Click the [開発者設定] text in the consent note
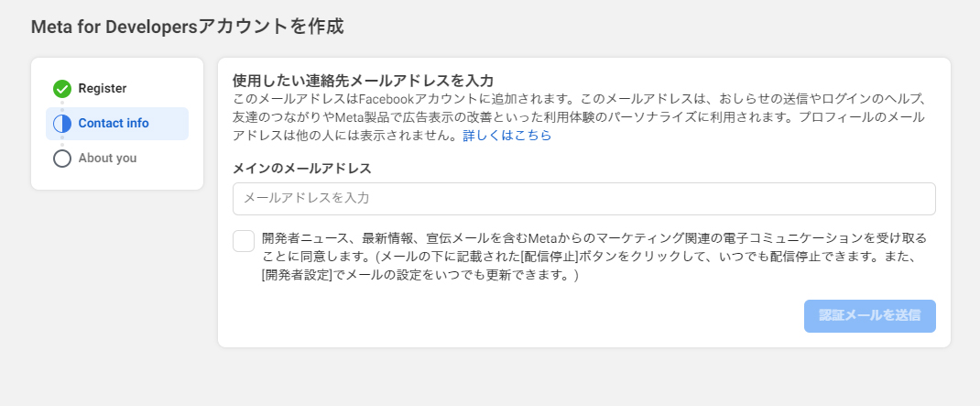The image size is (980, 406). tap(296, 275)
